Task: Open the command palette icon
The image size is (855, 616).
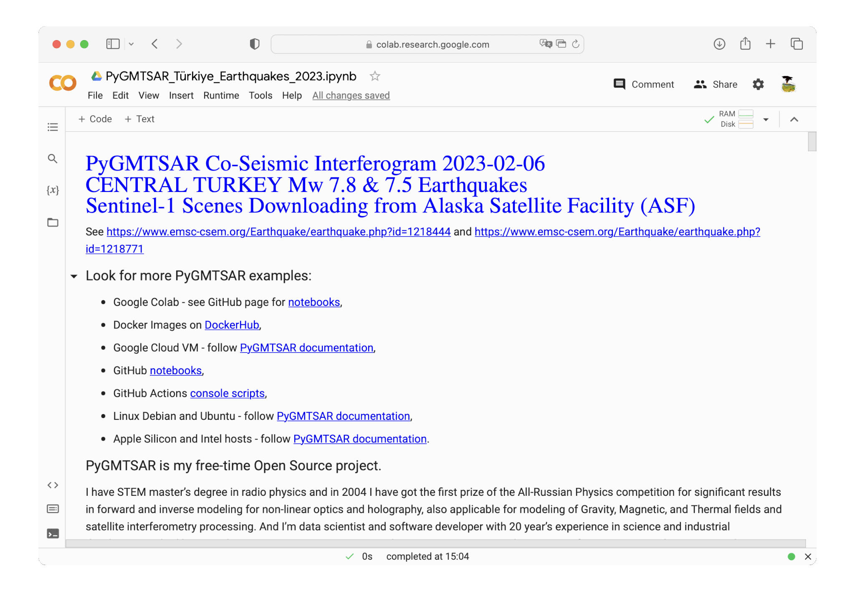Action: point(53,509)
